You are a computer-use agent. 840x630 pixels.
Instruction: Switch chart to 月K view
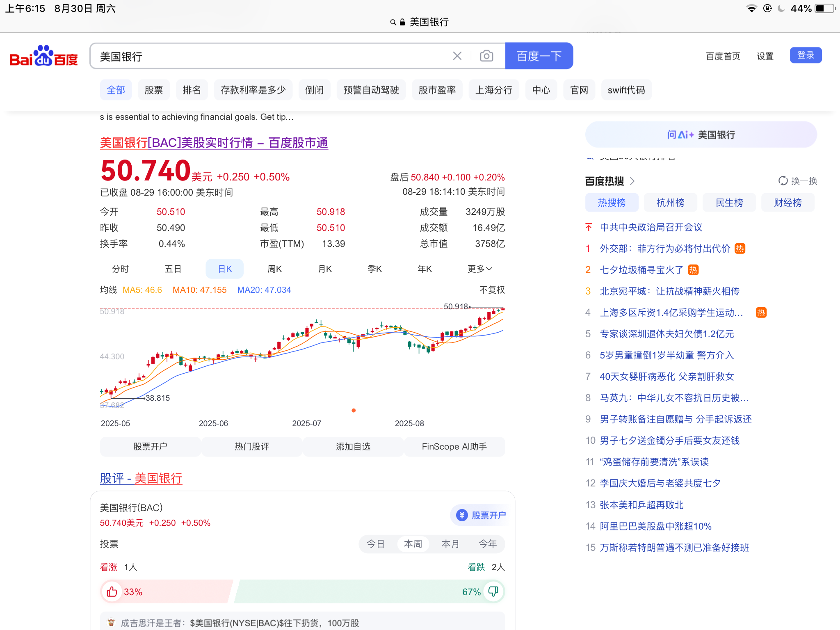pyautogui.click(x=325, y=269)
